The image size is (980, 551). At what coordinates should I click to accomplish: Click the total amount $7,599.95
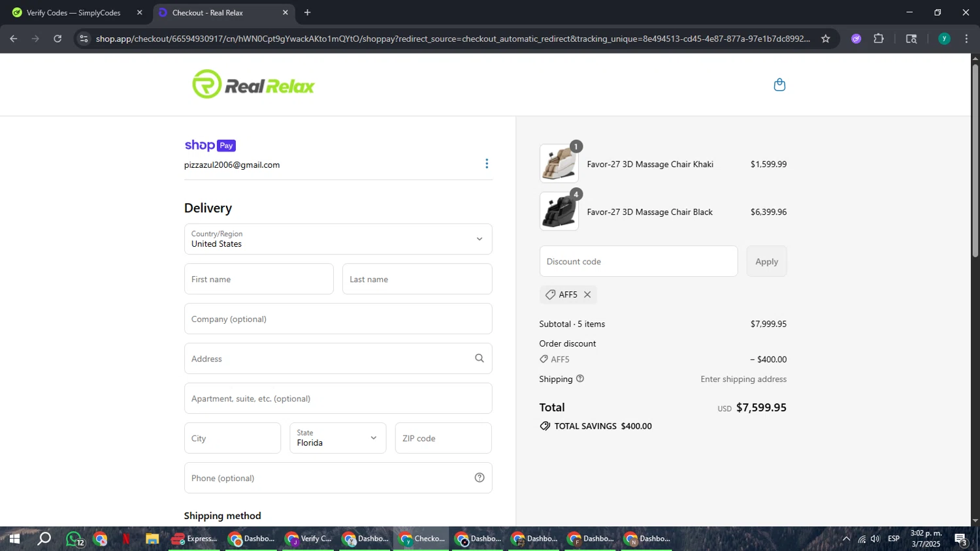point(761,407)
